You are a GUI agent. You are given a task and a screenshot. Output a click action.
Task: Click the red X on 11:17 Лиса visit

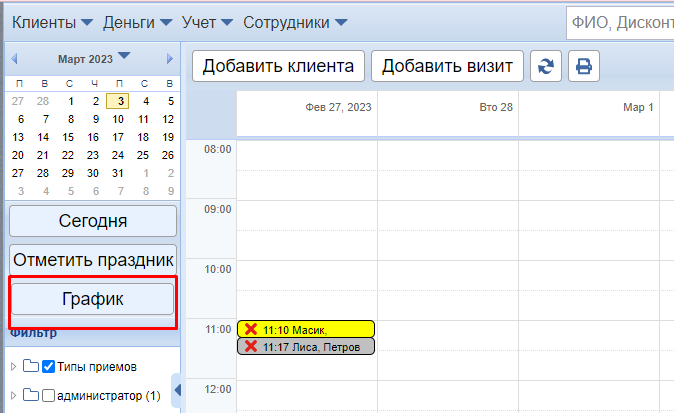(251, 346)
